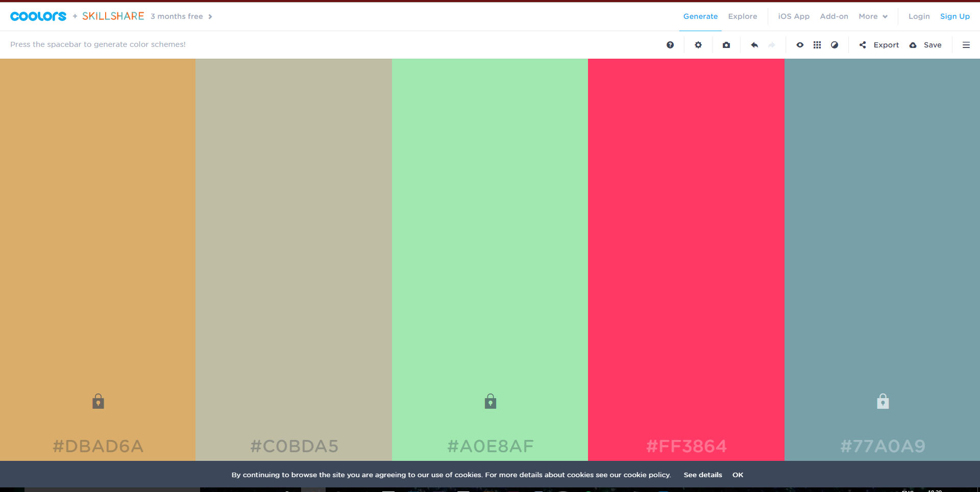Click the #C0BDA5 hex code text

coord(294,446)
